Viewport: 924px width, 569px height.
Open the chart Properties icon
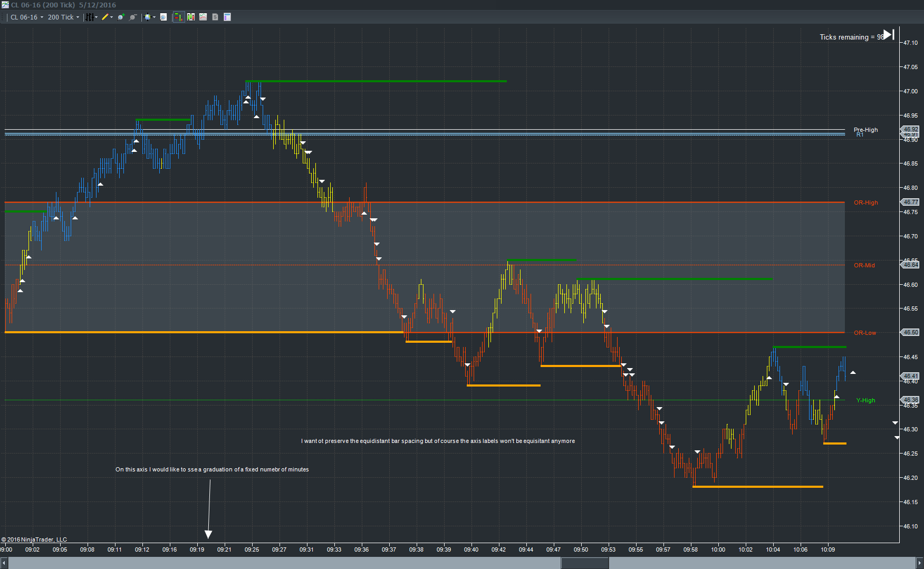(227, 17)
